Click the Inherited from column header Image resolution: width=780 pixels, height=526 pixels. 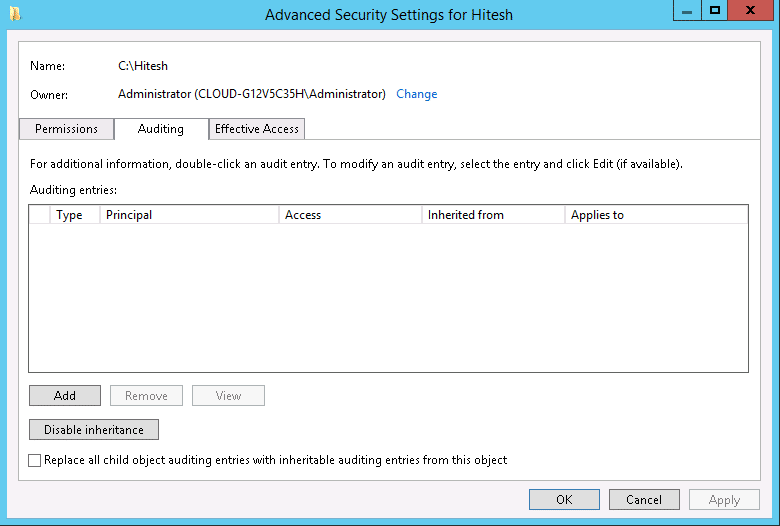click(x=493, y=215)
